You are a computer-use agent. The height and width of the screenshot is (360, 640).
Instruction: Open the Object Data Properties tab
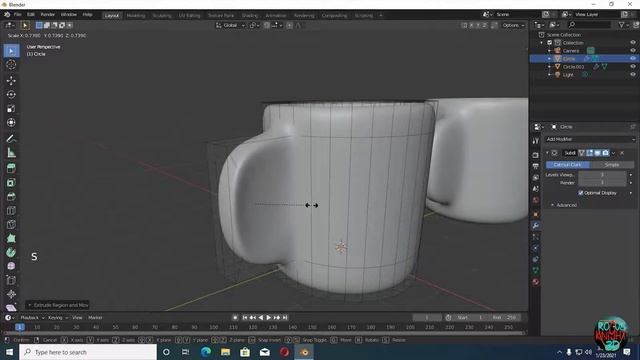[x=536, y=271]
